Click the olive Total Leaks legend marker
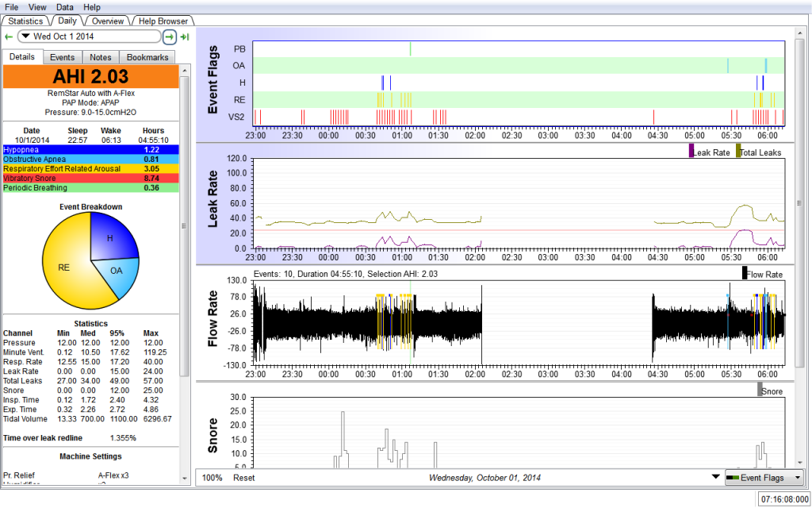The height and width of the screenshot is (508, 812). pos(738,151)
